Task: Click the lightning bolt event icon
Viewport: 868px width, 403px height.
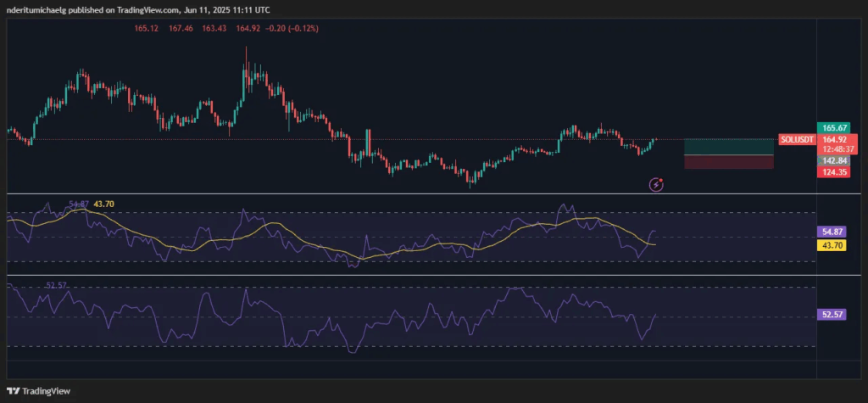Action: click(x=656, y=185)
